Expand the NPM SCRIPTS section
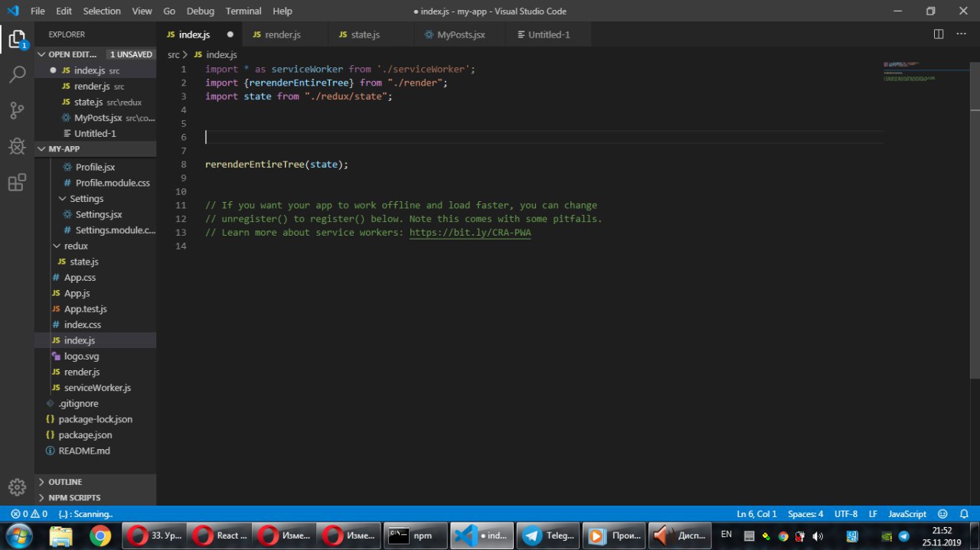Viewport: 980px width, 550px height. [74, 498]
